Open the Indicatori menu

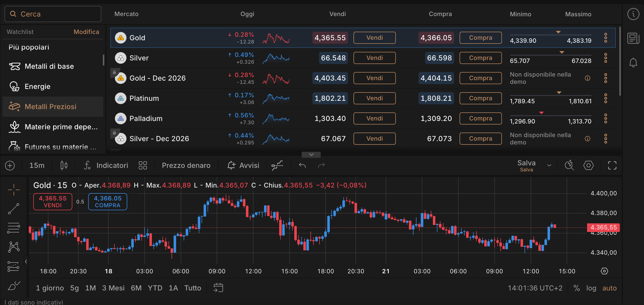tap(106, 166)
